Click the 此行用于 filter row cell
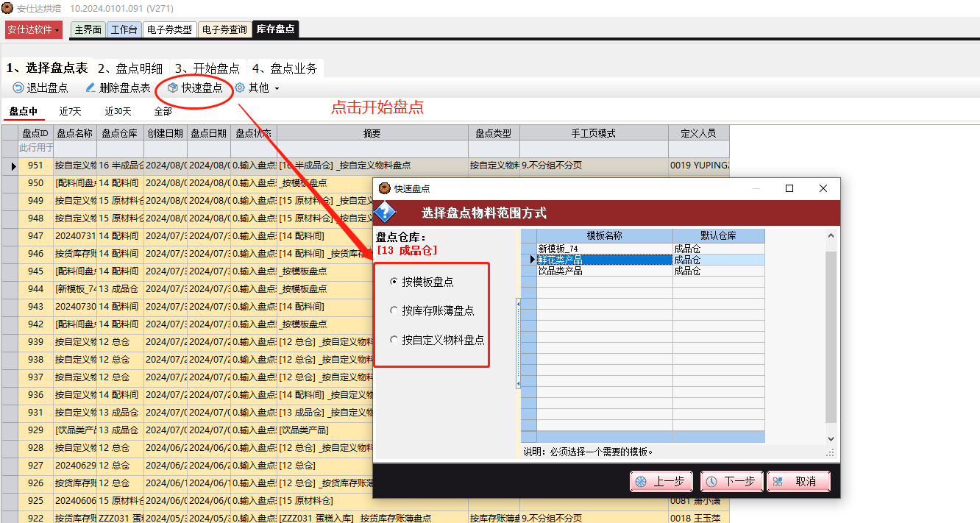This screenshot has width=980, height=523. (x=35, y=149)
